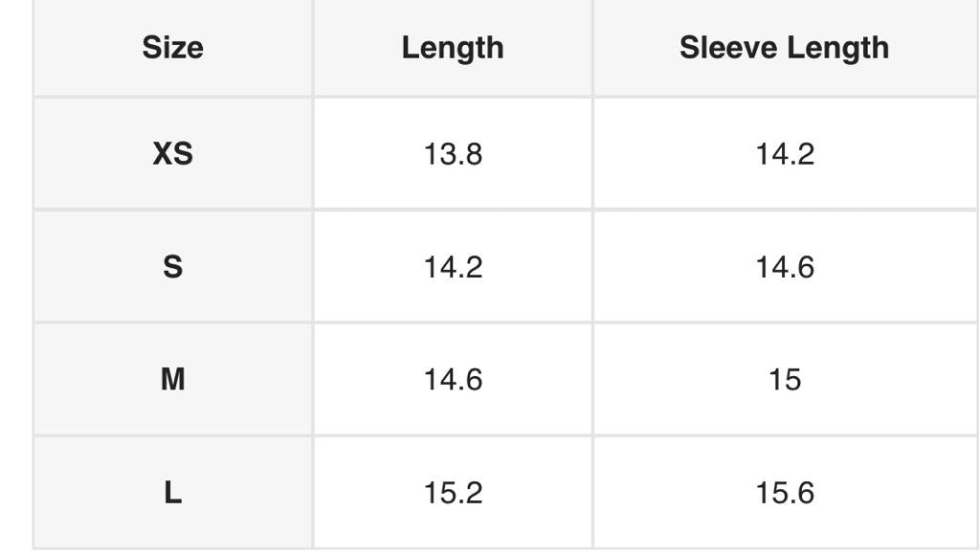Image resolution: width=980 pixels, height=555 pixels.
Task: Click the Sleeve Length column header
Action: pos(784,48)
